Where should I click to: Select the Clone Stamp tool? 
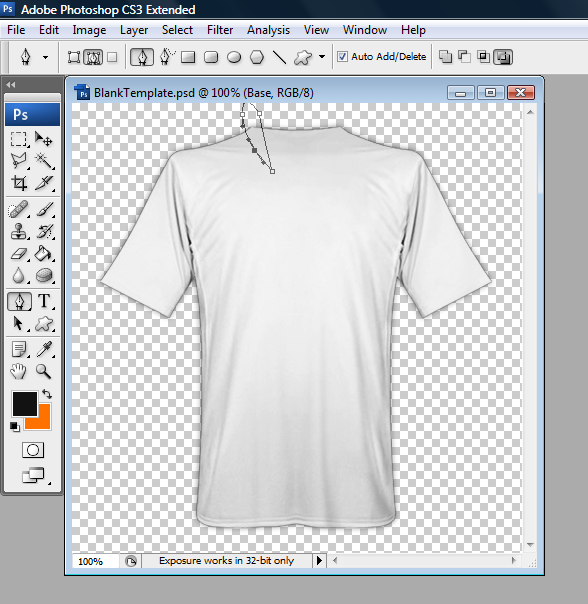(18, 232)
